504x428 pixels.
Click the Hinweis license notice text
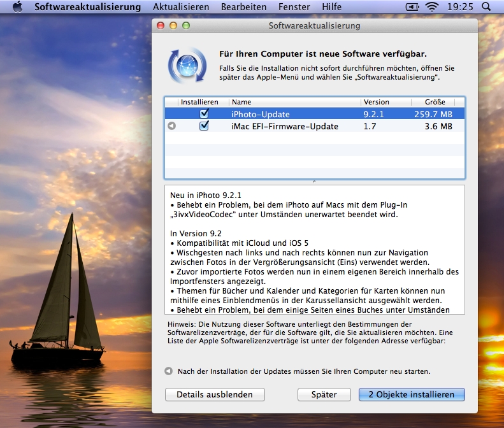point(310,332)
